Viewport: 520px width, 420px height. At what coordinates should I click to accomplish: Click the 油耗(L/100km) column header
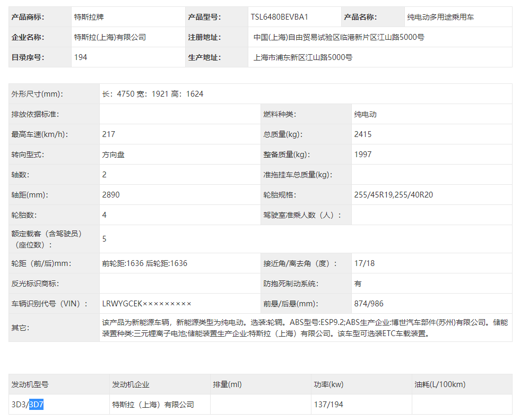pos(440,384)
